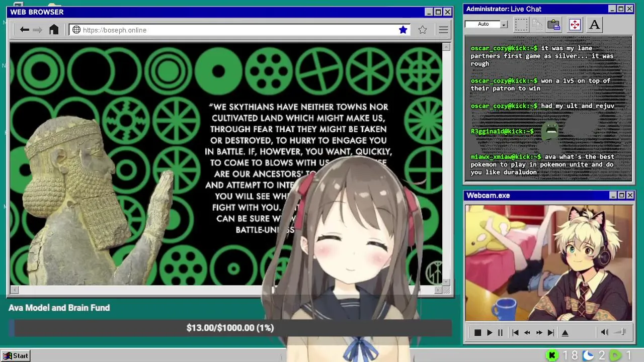Click the bearded stone relief statue image
The height and width of the screenshot is (362, 644).
pyautogui.click(x=95, y=201)
